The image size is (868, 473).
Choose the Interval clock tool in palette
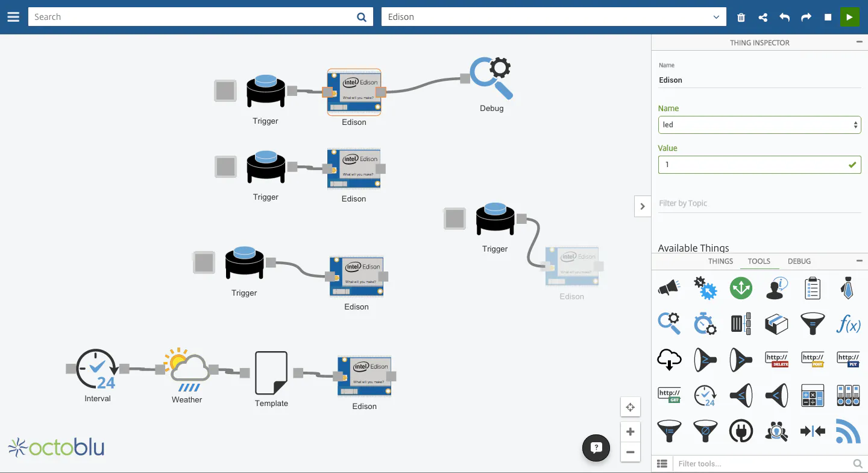[705, 395]
